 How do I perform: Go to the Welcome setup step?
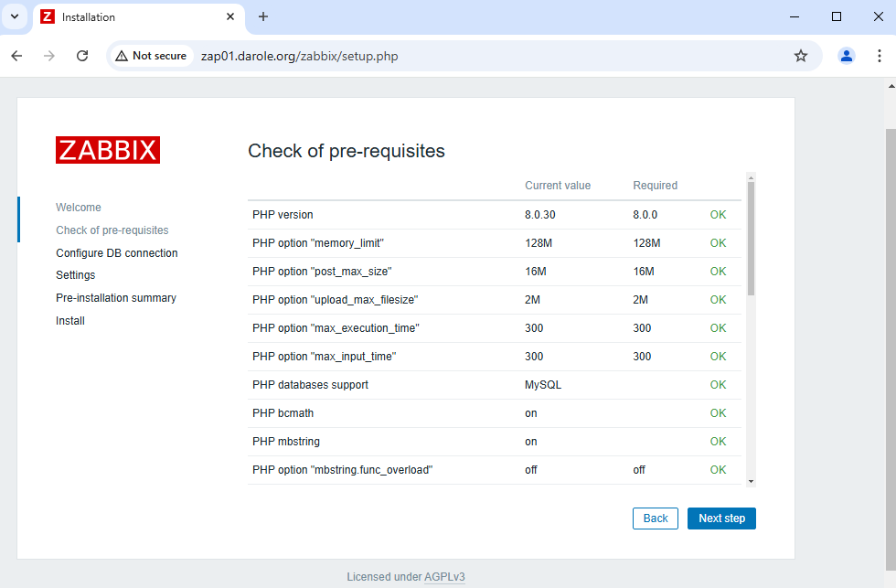tap(79, 208)
